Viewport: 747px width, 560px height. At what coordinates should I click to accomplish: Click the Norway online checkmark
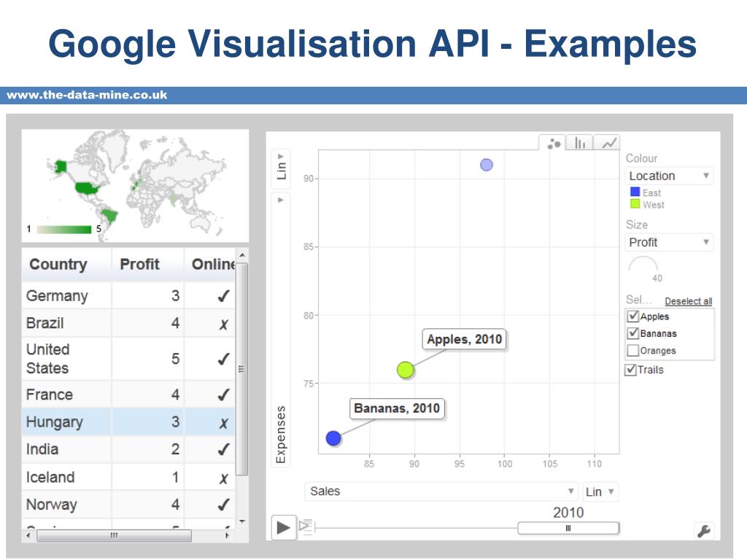(223, 505)
